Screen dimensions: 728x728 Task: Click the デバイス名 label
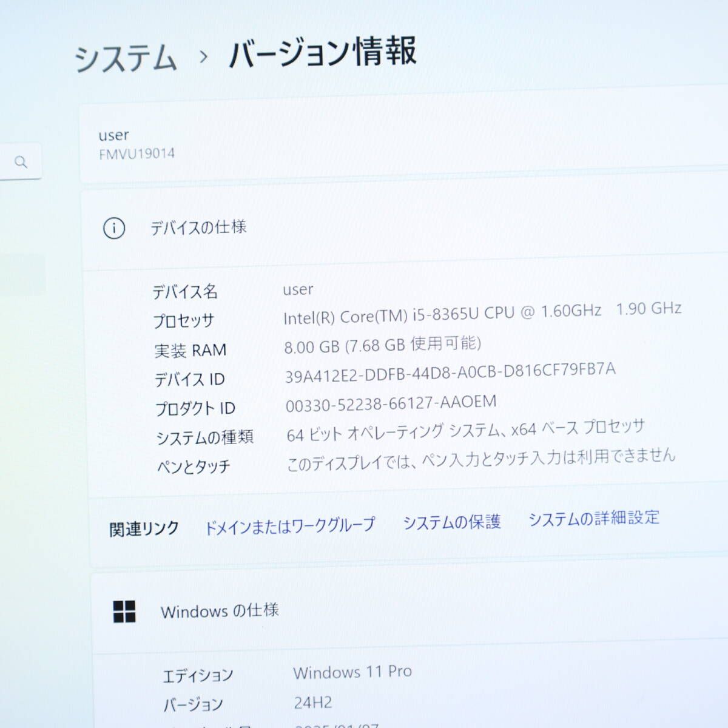coord(185,292)
